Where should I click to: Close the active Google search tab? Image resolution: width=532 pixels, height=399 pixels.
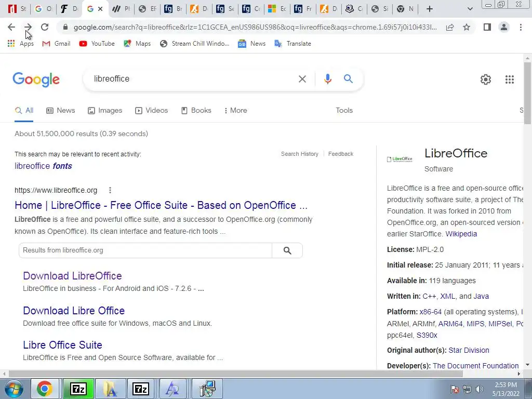[x=100, y=9]
